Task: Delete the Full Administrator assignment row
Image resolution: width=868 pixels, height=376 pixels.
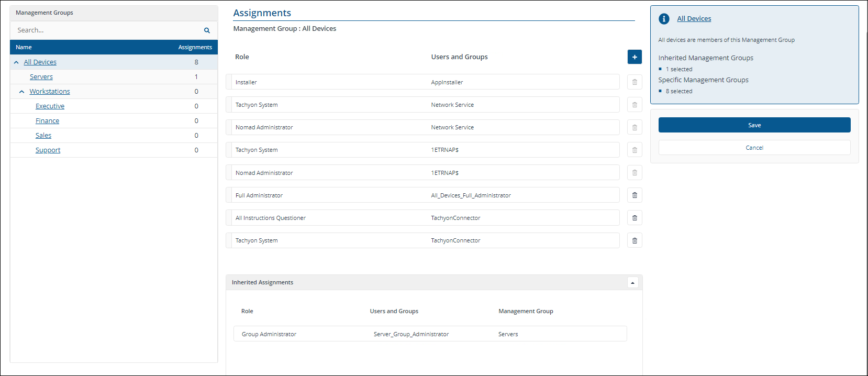Action: coord(635,195)
